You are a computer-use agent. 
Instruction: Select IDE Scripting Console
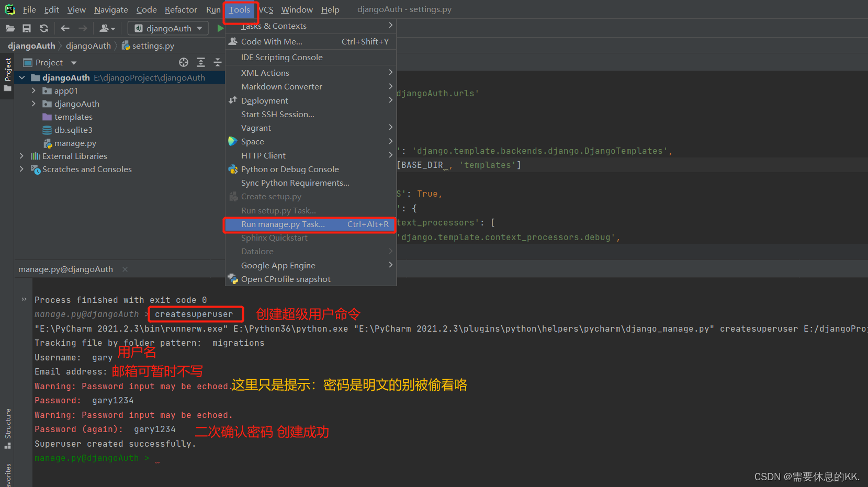tap(311, 57)
